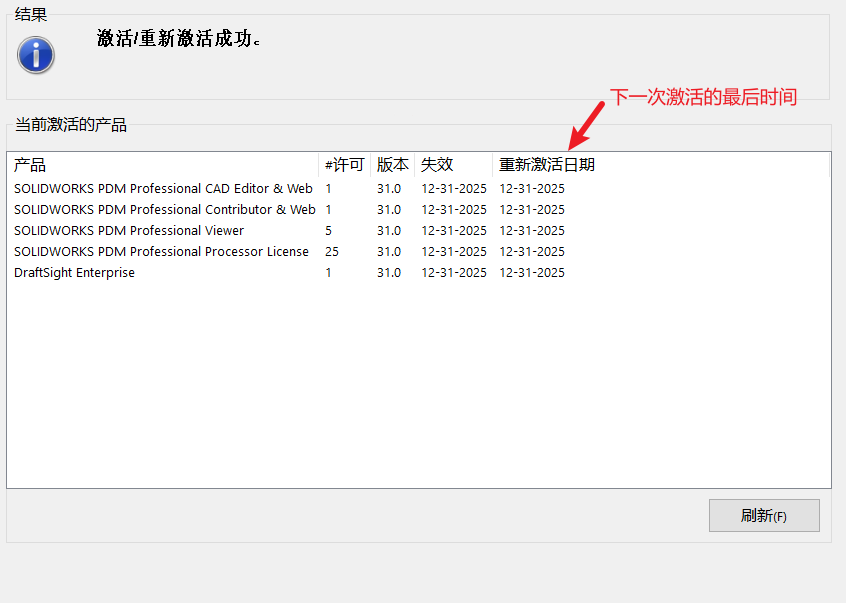
Task: Click the 版本 column header
Action: pos(391,165)
